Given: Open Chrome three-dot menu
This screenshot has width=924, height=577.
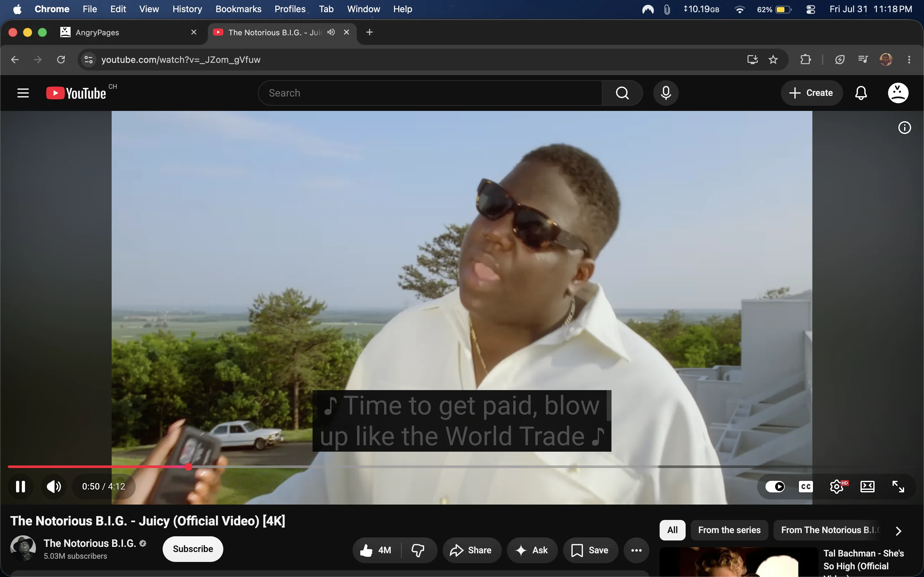Looking at the screenshot, I should pyautogui.click(x=909, y=60).
